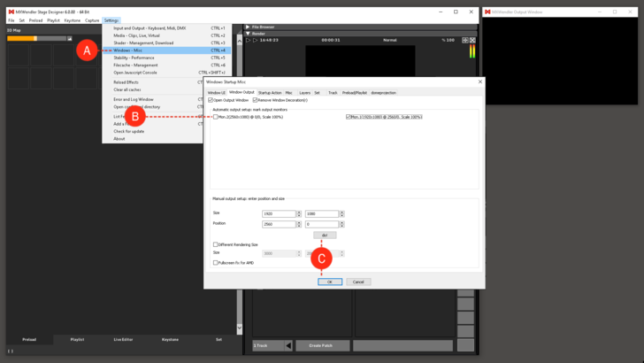
Task: Click the orange 3D Map slider
Action: coord(36,39)
